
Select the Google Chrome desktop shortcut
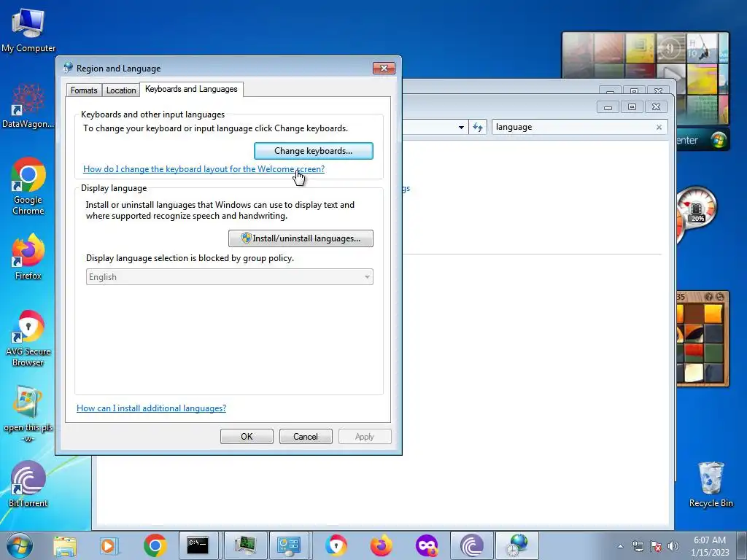28,186
